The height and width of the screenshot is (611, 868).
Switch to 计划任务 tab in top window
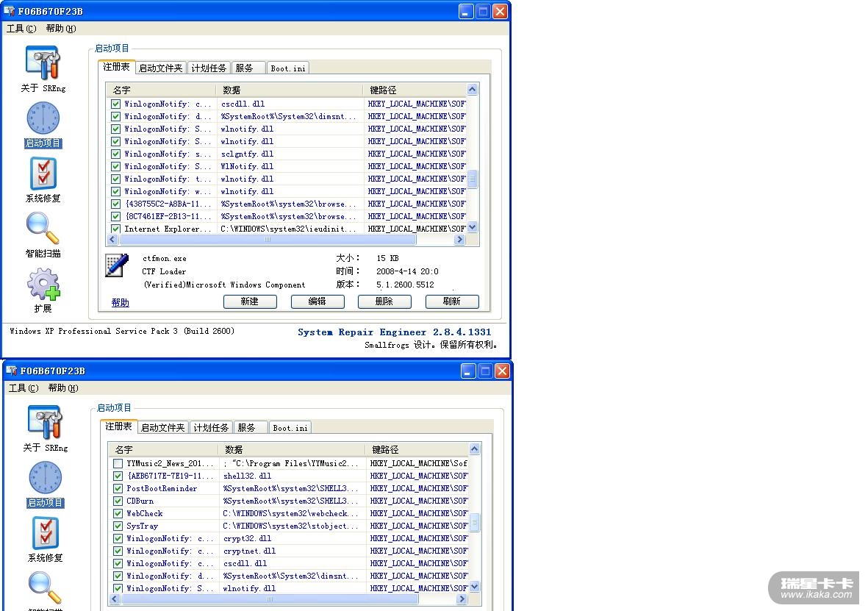coord(209,68)
